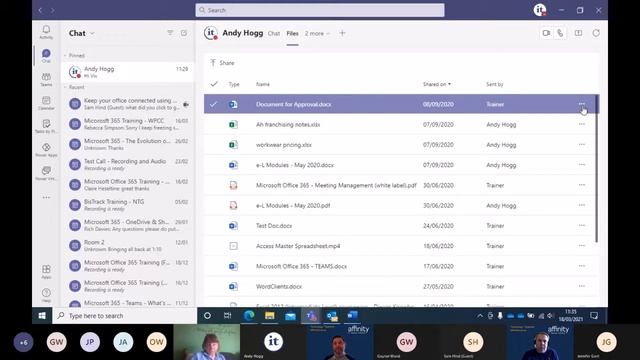Open Microsoft Edge from the taskbar
The width and height of the screenshot is (640, 360).
click(x=249, y=316)
